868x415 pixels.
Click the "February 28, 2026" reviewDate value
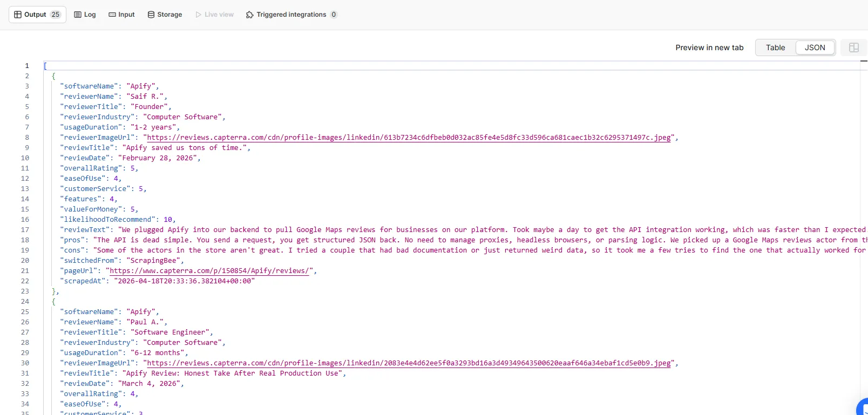coord(157,158)
